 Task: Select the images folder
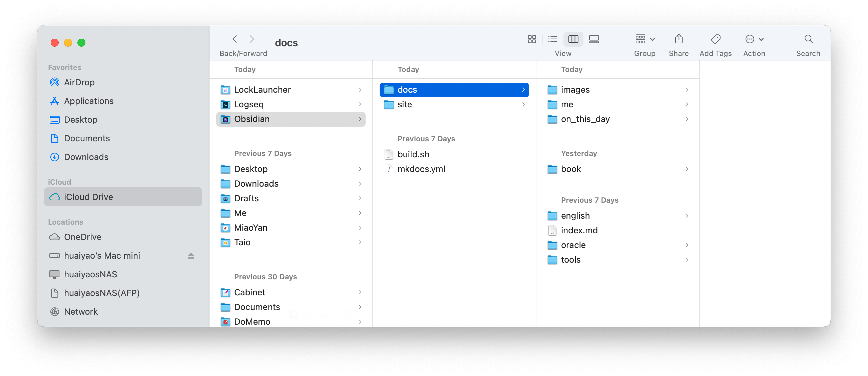coord(618,90)
